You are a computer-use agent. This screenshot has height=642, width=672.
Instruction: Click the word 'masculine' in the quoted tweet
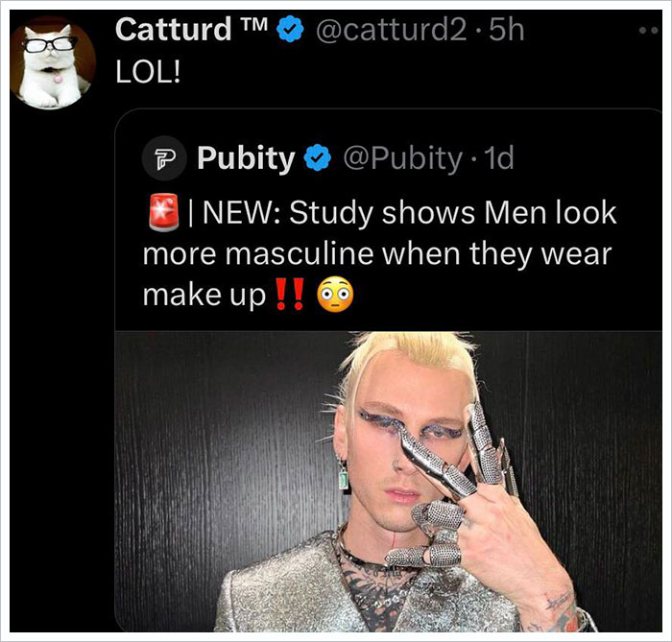point(300,254)
